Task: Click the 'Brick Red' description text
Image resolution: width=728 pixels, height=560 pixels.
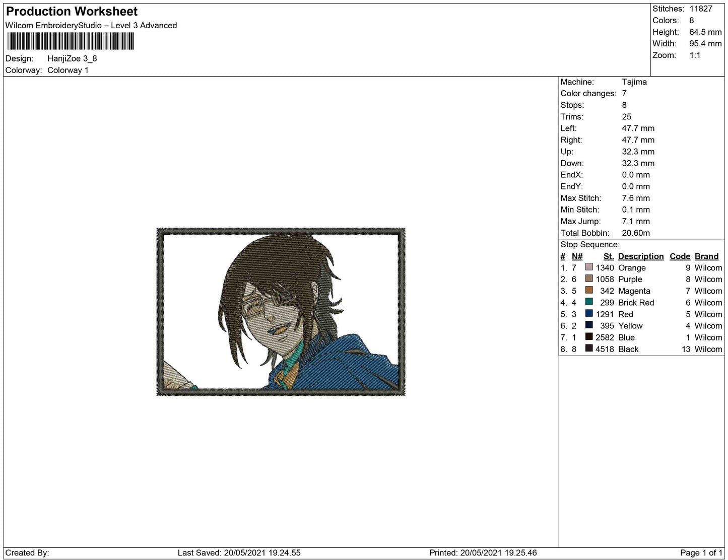Action: pos(636,303)
